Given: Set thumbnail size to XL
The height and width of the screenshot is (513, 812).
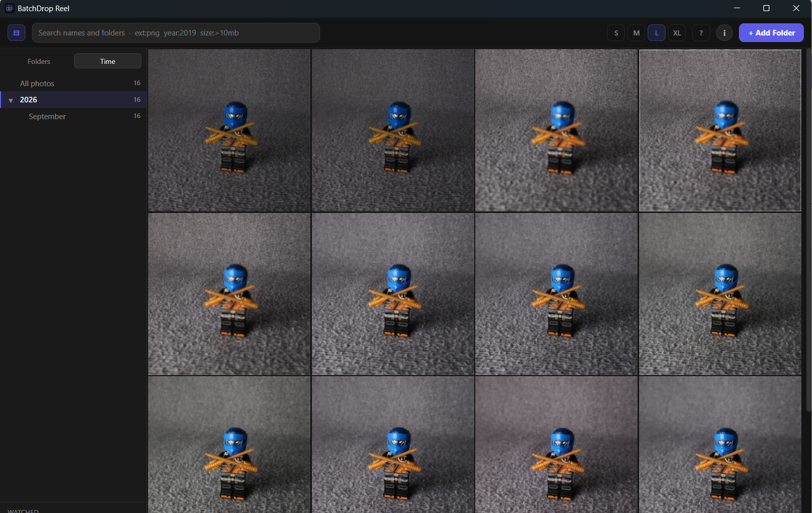Looking at the screenshot, I should [x=677, y=33].
